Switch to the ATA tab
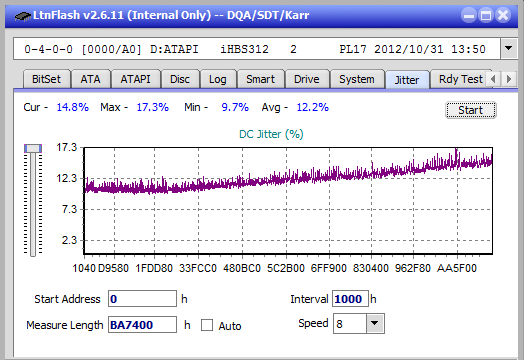Screen dimensions: 524x360 tap(90, 79)
